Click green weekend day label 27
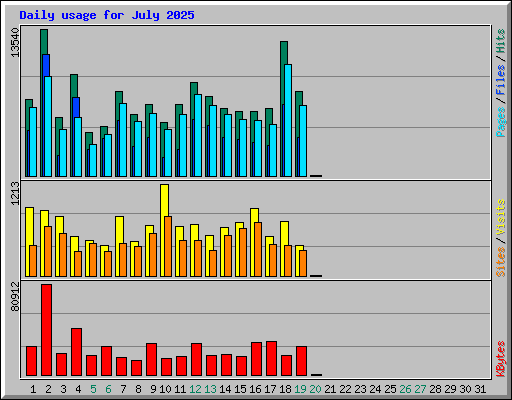512x400 pixels. [x=420, y=389]
